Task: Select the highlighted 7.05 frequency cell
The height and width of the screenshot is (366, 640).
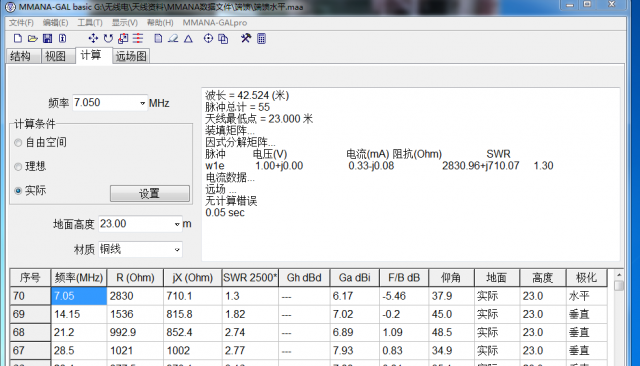Action: [78, 296]
